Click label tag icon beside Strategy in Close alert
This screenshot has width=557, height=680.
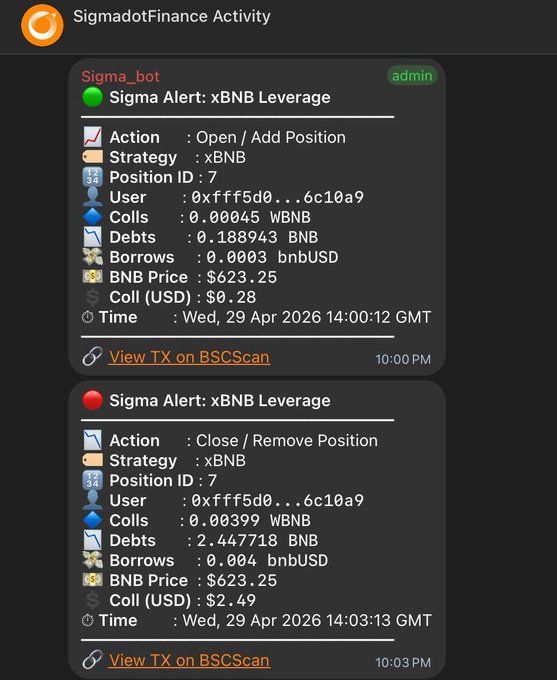(x=92, y=460)
